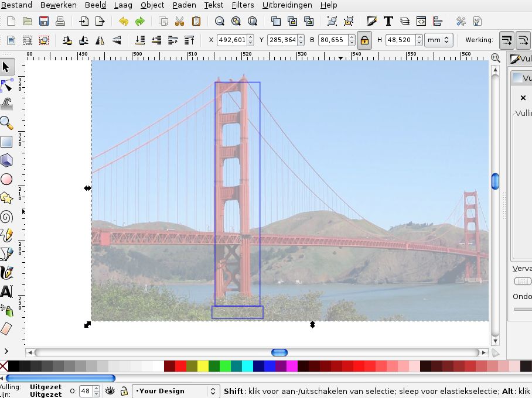Viewport: 532px width, 398px height.
Task: Open Align and Distribute icon
Action: tap(437, 21)
